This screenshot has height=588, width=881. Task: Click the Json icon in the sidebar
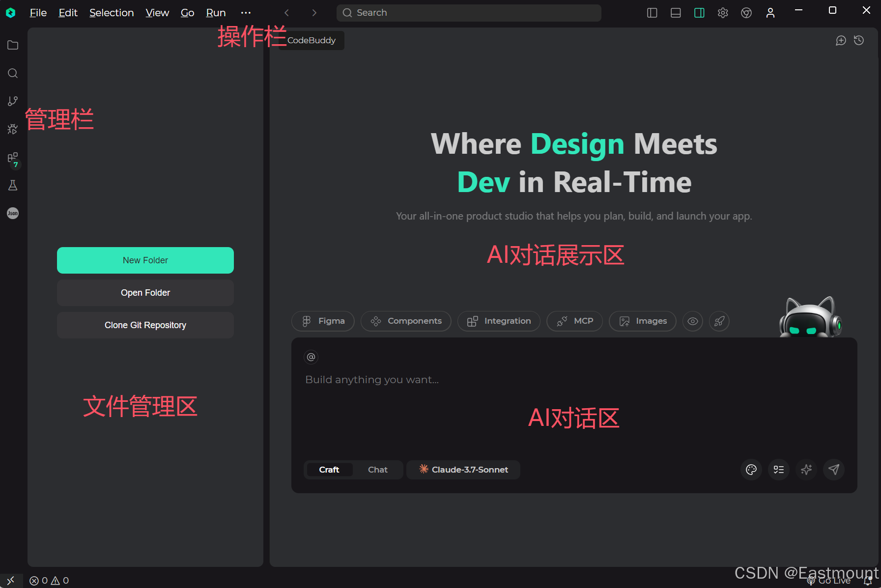(12, 213)
